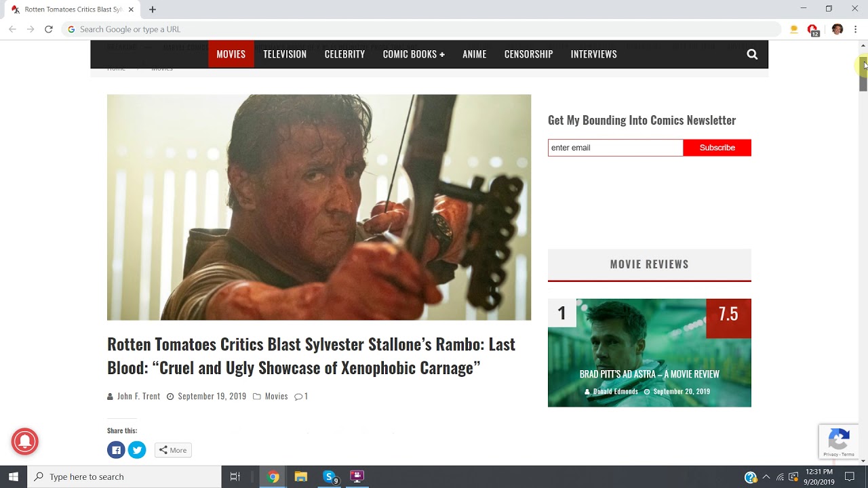Screen dimensions: 868x488
Task: Open File Explorer from the taskbar
Action: (x=301, y=476)
